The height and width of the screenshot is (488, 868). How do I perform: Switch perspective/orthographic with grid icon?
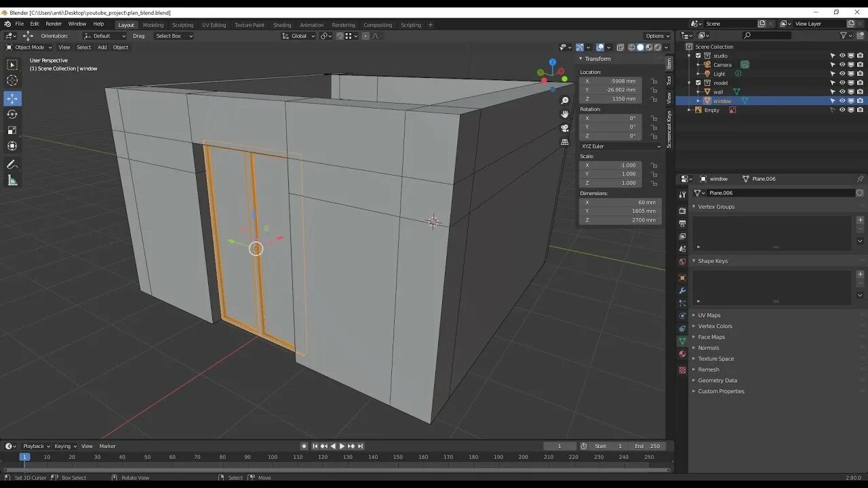click(x=564, y=142)
